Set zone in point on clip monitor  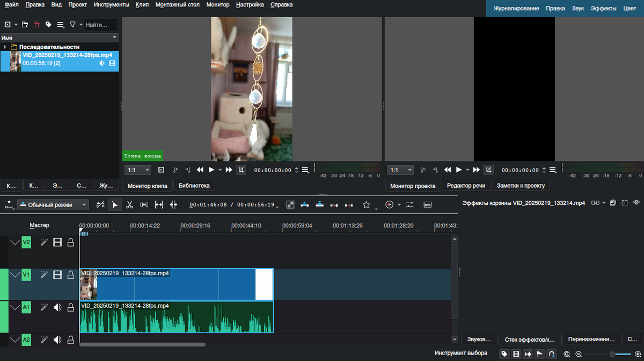point(176,170)
